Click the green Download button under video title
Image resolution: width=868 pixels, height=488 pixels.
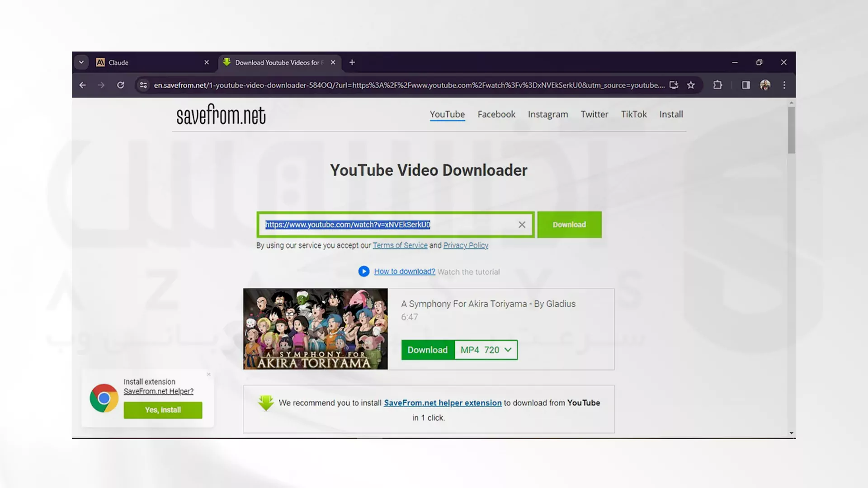428,350
